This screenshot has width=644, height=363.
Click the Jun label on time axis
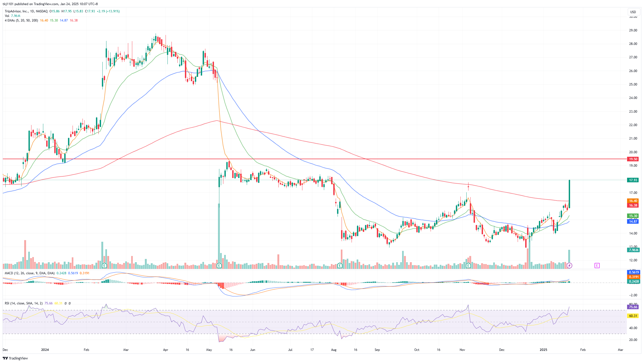(252, 350)
